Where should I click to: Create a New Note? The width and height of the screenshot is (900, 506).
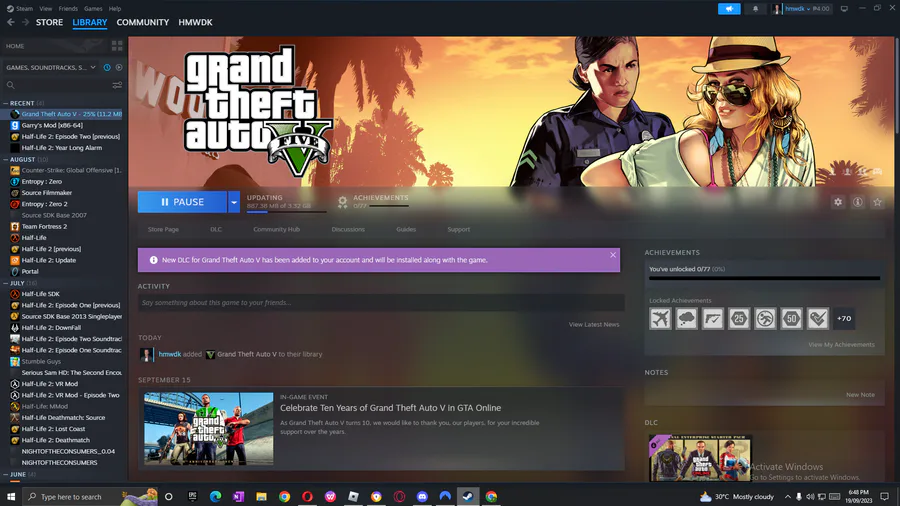860,395
